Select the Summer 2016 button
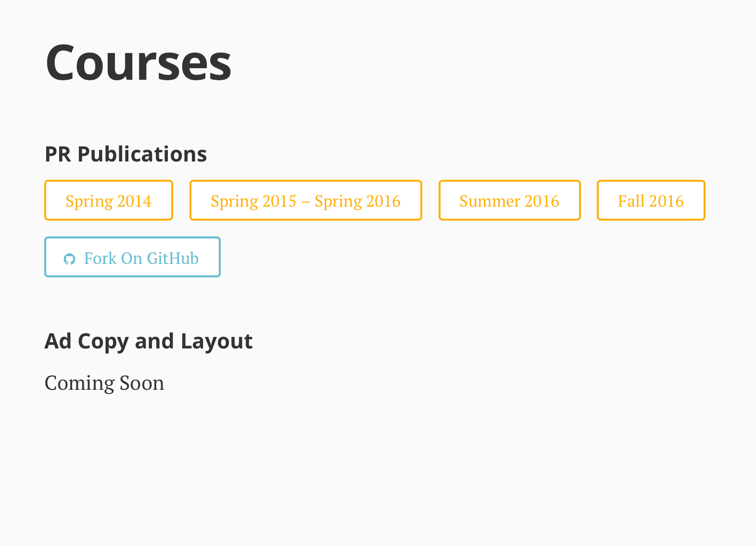 (509, 200)
